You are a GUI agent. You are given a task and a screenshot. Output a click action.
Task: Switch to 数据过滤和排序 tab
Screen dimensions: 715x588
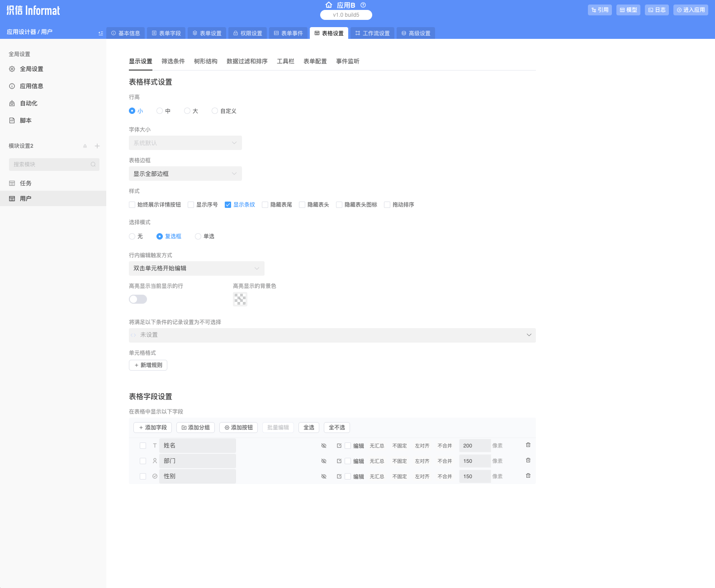[247, 61]
